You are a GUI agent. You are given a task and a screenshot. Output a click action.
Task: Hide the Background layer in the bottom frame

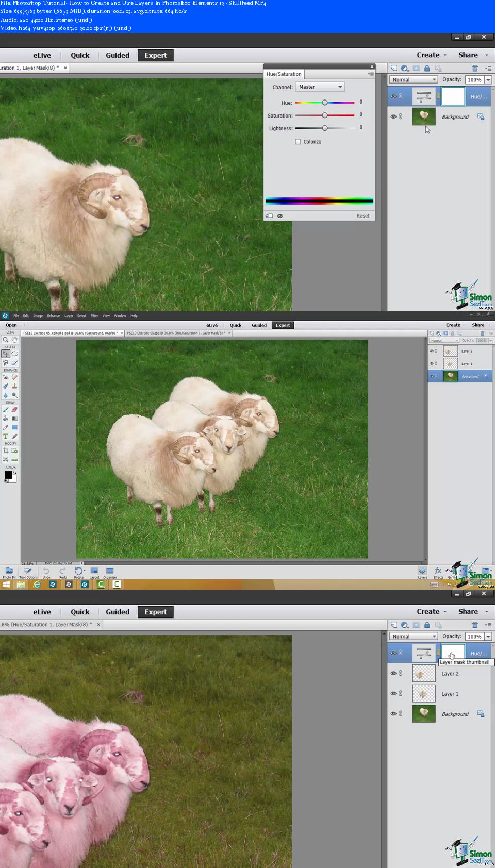click(393, 713)
